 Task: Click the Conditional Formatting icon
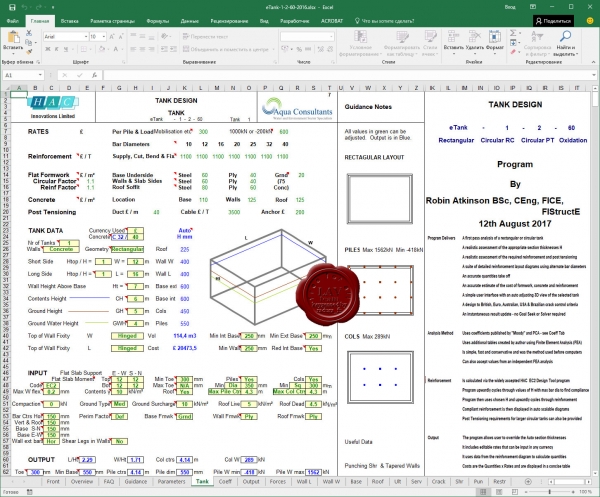pyautogui.click(x=360, y=37)
